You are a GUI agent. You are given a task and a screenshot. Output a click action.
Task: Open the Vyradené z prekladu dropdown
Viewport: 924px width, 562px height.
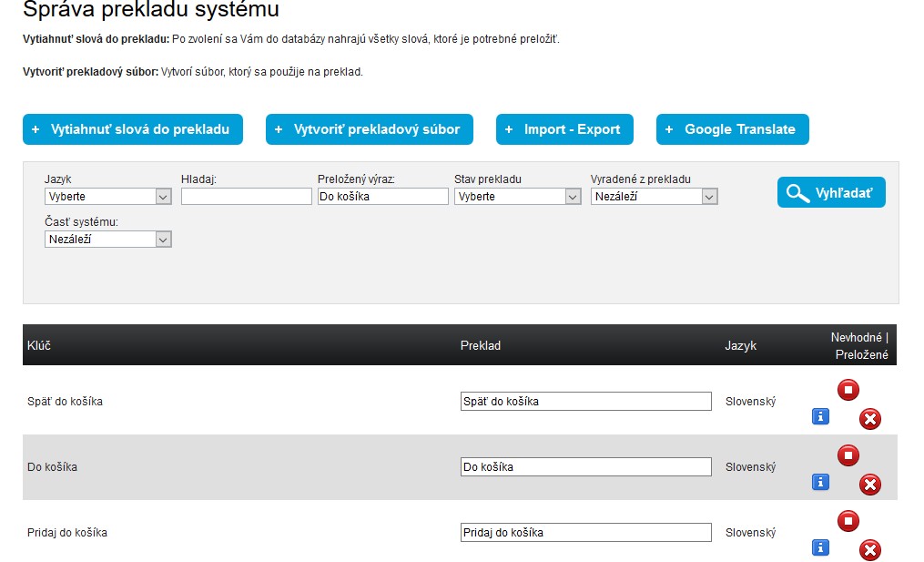click(654, 196)
